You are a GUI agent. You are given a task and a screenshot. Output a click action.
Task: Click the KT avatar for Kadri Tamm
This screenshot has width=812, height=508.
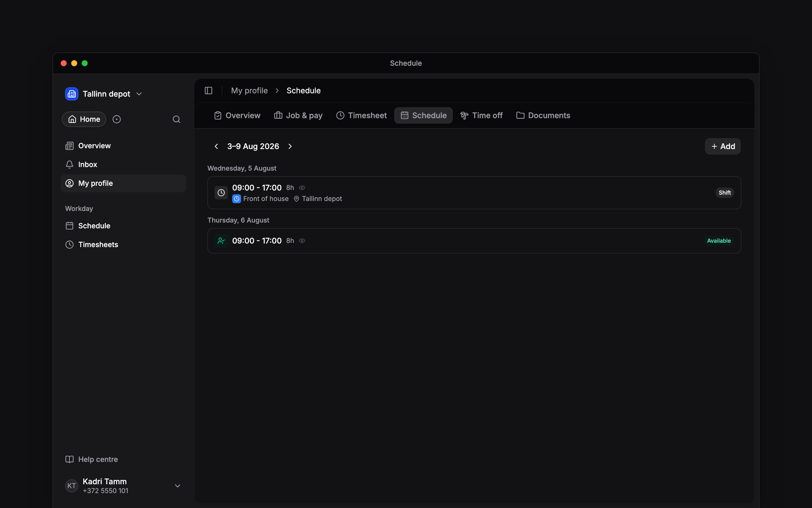pos(71,486)
